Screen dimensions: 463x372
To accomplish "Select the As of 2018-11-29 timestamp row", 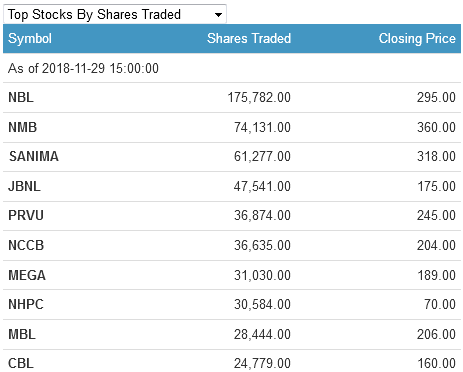I will point(232,68).
